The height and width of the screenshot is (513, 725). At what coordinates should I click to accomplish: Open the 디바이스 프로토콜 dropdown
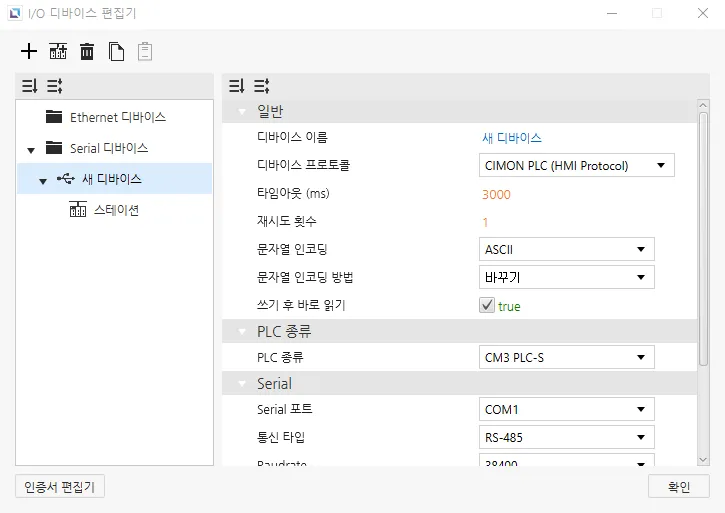[577, 165]
